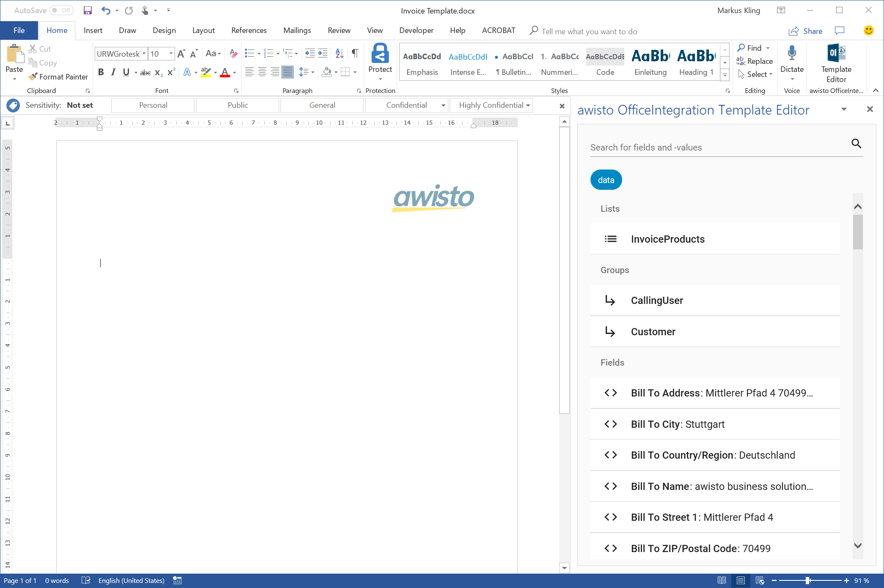This screenshot has width=884, height=588.
Task: Click Replace in Editing group
Action: tap(755, 61)
